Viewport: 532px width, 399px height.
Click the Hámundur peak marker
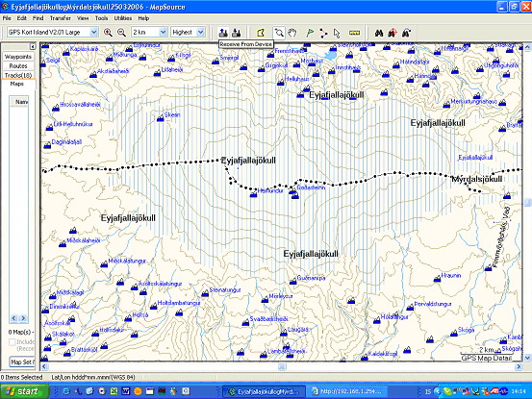pos(253,194)
